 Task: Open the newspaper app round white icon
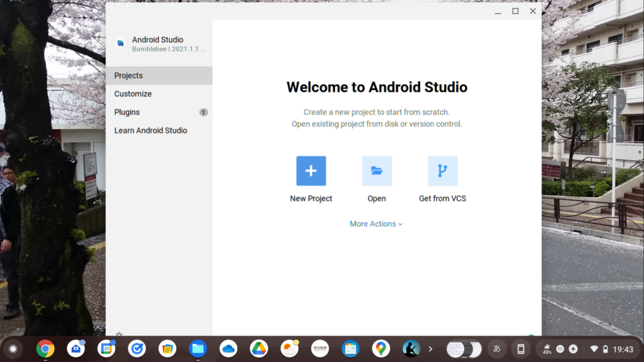click(x=320, y=349)
